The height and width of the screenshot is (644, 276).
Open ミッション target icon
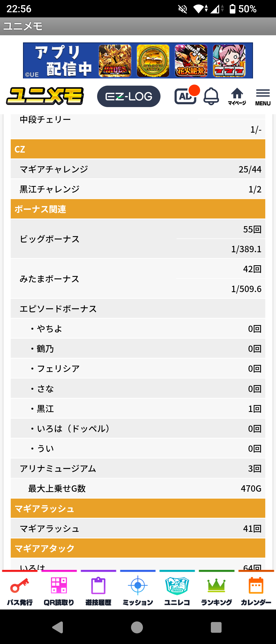click(x=138, y=591)
